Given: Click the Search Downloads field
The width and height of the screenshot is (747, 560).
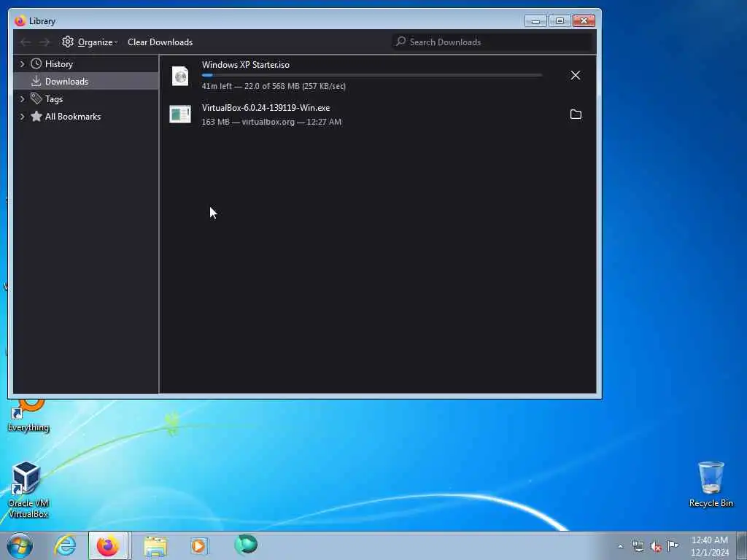Looking at the screenshot, I should 492,42.
